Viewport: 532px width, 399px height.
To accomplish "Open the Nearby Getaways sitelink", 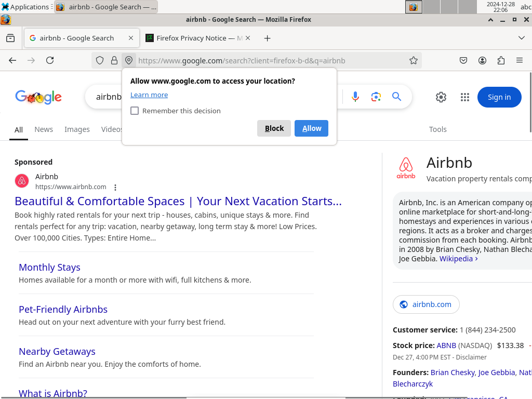I will point(57,352).
